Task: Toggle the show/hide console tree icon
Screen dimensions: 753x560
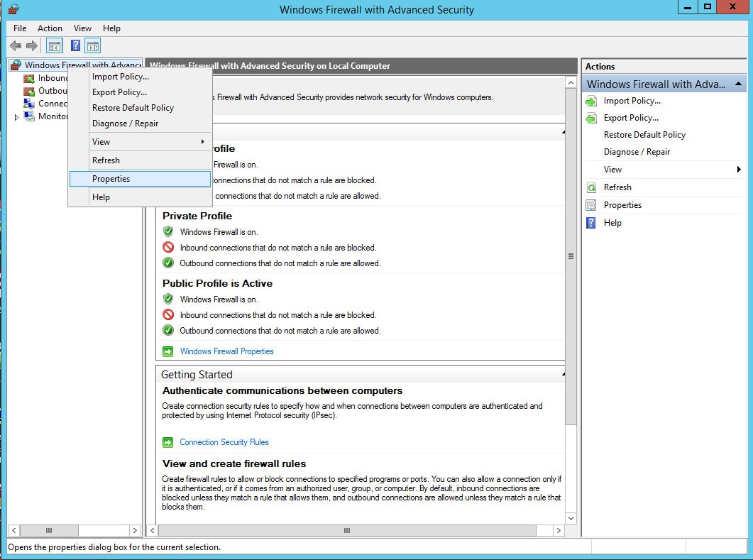Action: [x=54, y=46]
